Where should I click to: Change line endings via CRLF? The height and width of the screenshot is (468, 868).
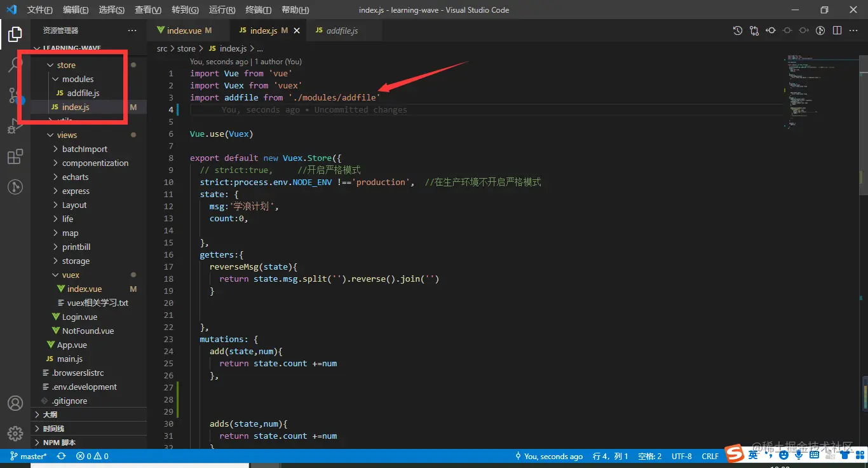[710, 456]
